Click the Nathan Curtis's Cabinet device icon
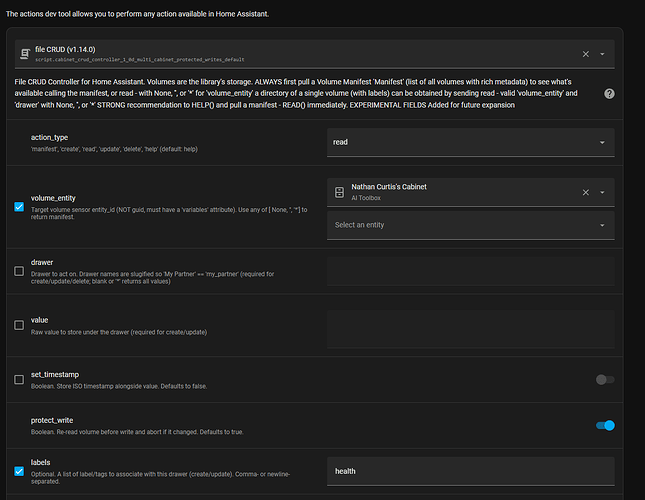This screenshot has height=500, width=645. 339,192
